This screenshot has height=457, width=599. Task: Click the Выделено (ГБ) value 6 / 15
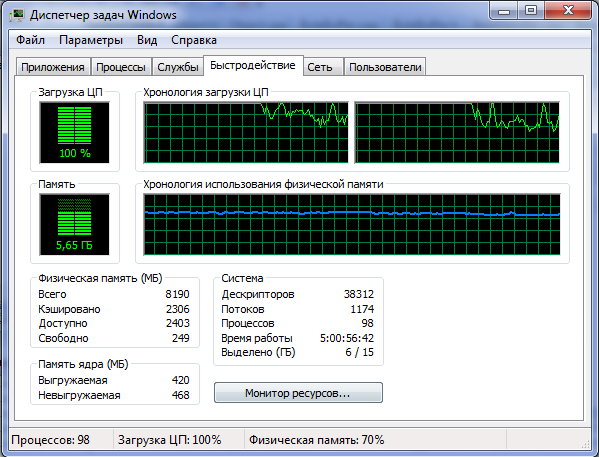click(x=359, y=352)
